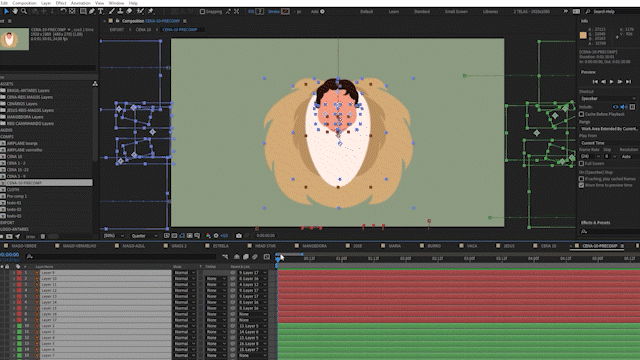
Task: Open the Graph Editor icon in timeline
Action: [267, 257]
